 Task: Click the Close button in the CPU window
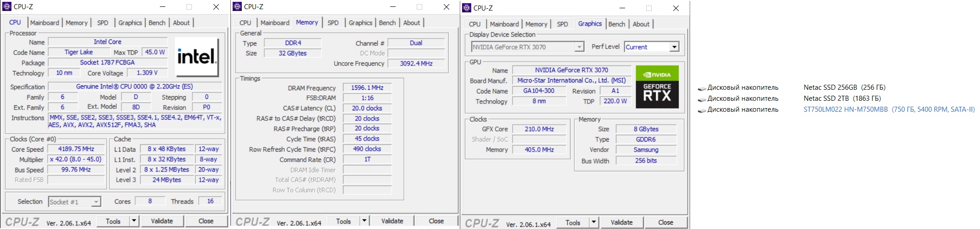[x=206, y=221]
